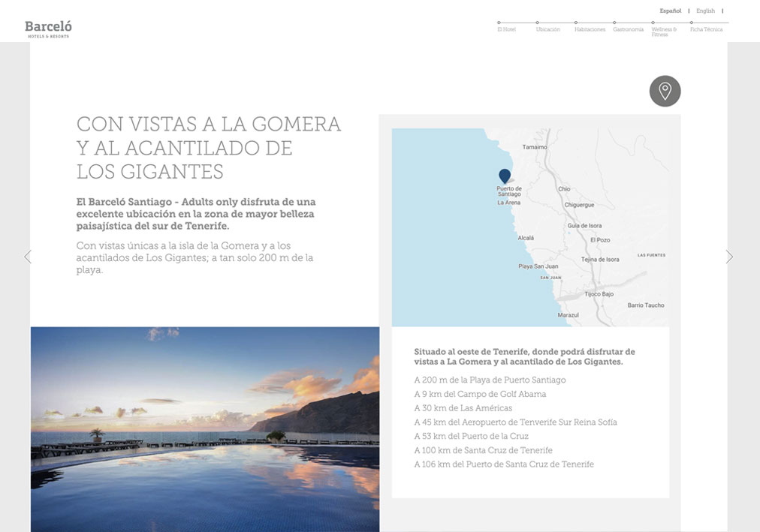Click 'A 200 m de la Playa de Puerto Santiago'
The width and height of the screenshot is (760, 532).
[x=490, y=380]
